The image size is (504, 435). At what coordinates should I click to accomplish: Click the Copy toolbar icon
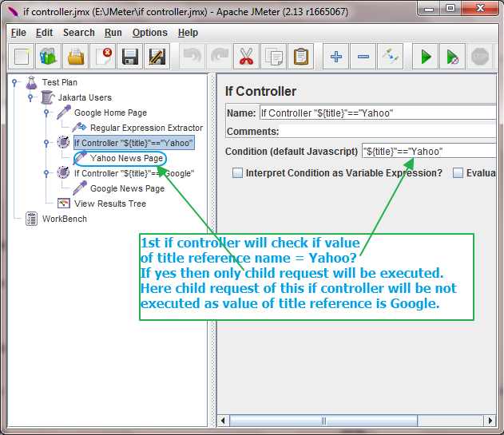click(273, 57)
